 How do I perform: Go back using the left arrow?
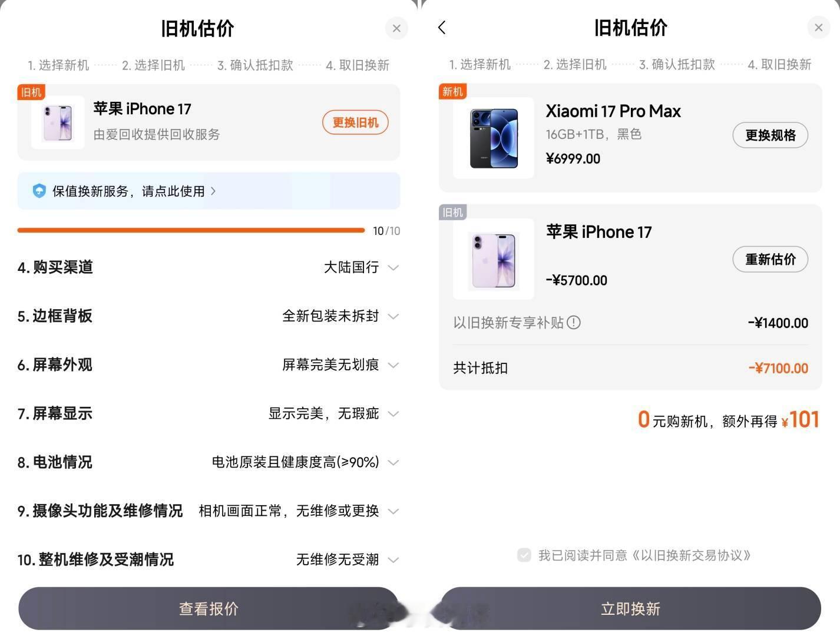(442, 27)
